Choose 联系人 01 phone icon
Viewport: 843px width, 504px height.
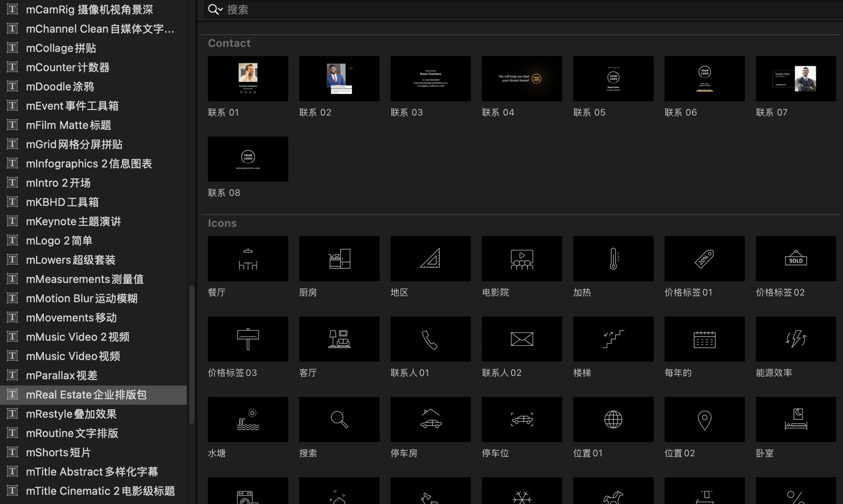tap(431, 339)
